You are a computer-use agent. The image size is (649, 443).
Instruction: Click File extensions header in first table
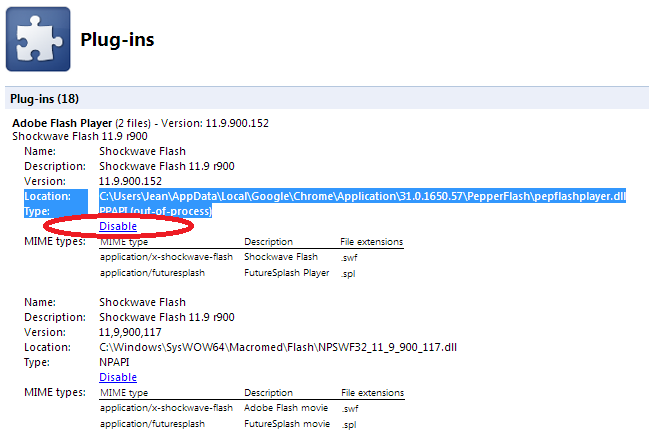tap(372, 242)
